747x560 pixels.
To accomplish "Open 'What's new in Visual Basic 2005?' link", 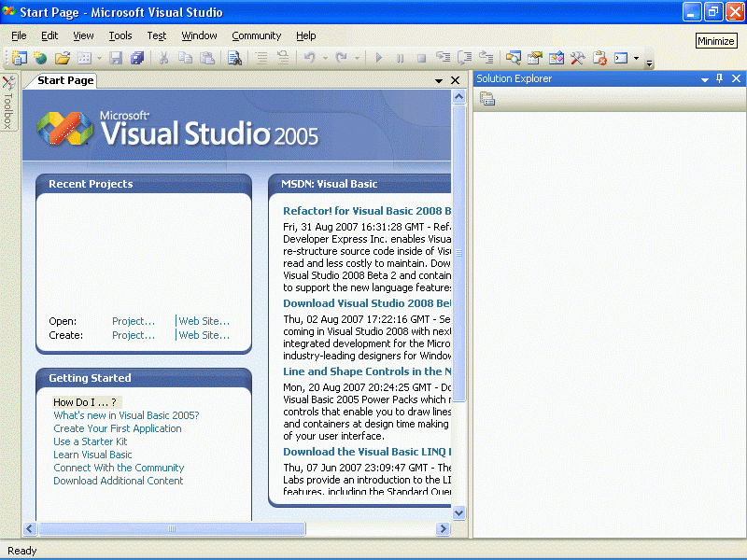I will pyautogui.click(x=126, y=415).
